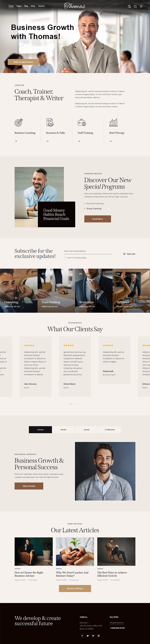150x644 pixels.
Task: Click the Brief Therapy chart icon
Action: 114,123
